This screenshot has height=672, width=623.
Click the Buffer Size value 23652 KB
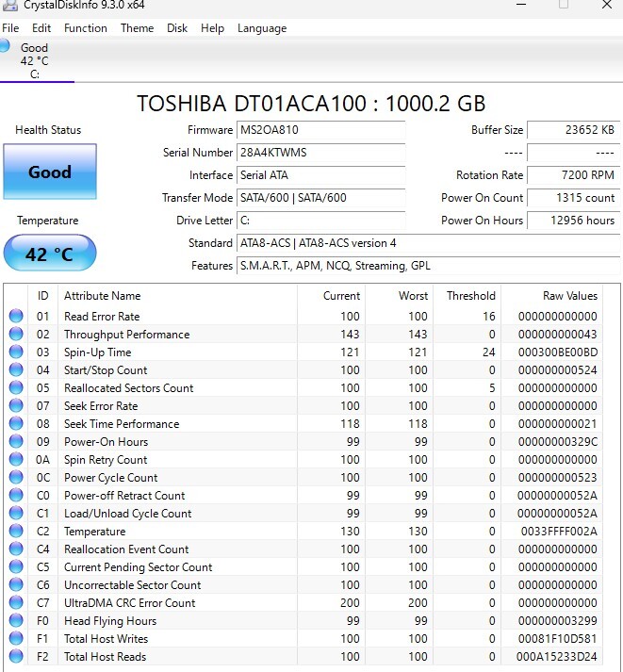pos(573,130)
